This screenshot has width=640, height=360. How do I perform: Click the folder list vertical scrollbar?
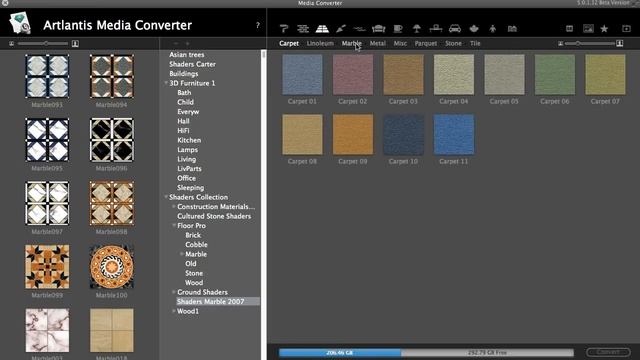tap(263, 204)
